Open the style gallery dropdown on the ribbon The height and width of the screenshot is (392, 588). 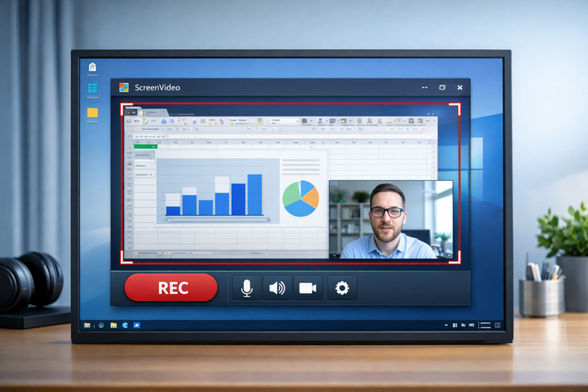coord(297,121)
